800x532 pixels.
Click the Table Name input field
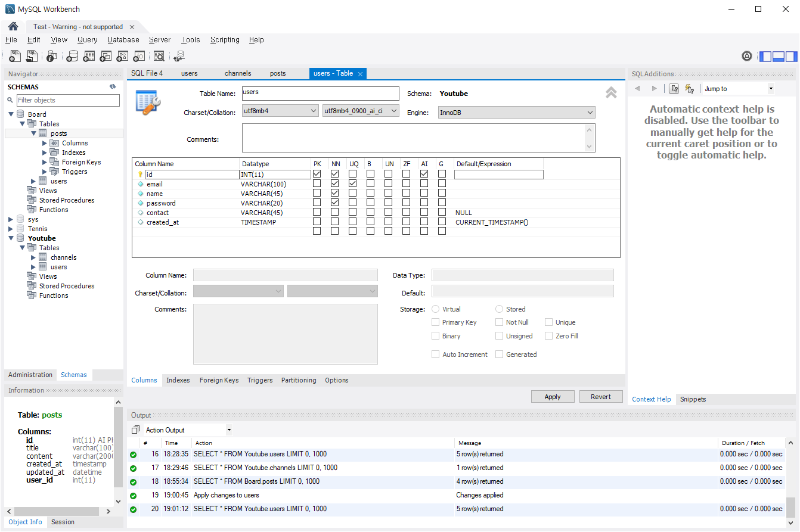point(320,94)
